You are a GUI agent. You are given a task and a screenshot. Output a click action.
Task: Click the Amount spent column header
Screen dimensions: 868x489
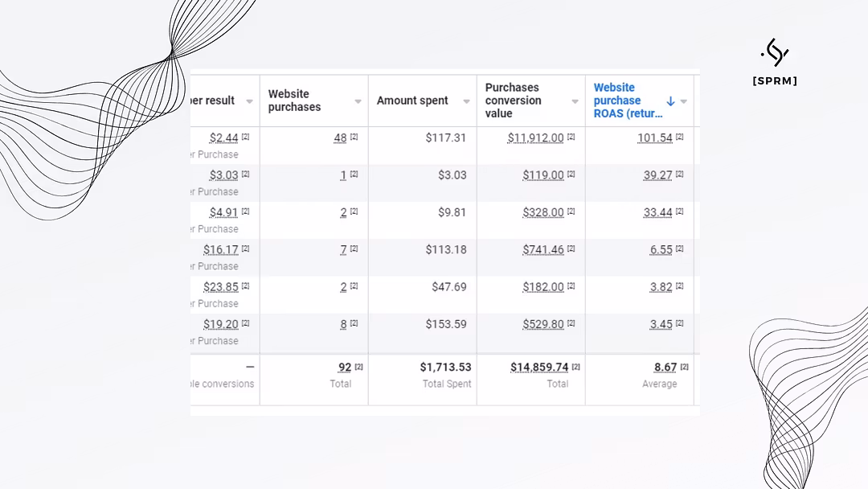coord(412,101)
